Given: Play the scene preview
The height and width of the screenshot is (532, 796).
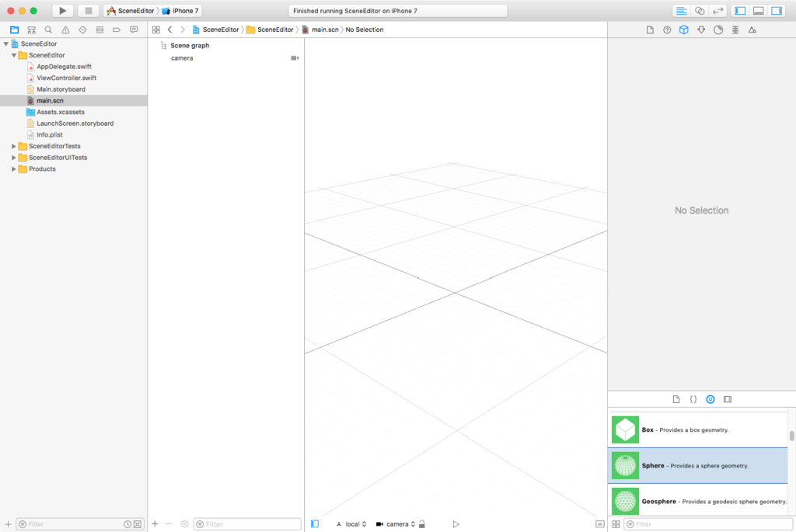Looking at the screenshot, I should (456, 524).
